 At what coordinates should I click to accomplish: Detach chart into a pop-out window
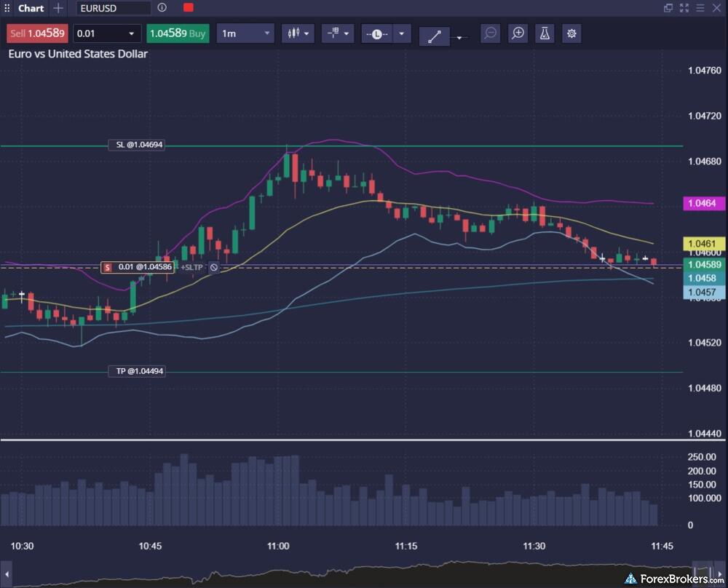(668, 8)
